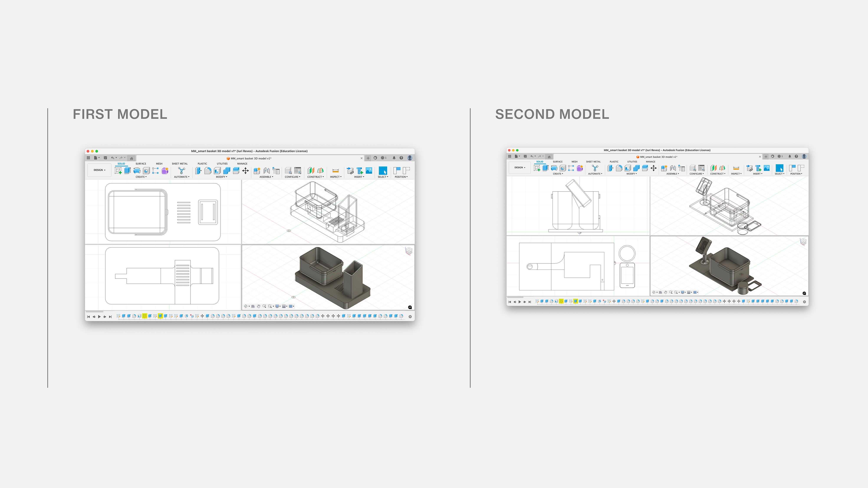Activate Select tool in First Model window

pos(383,171)
